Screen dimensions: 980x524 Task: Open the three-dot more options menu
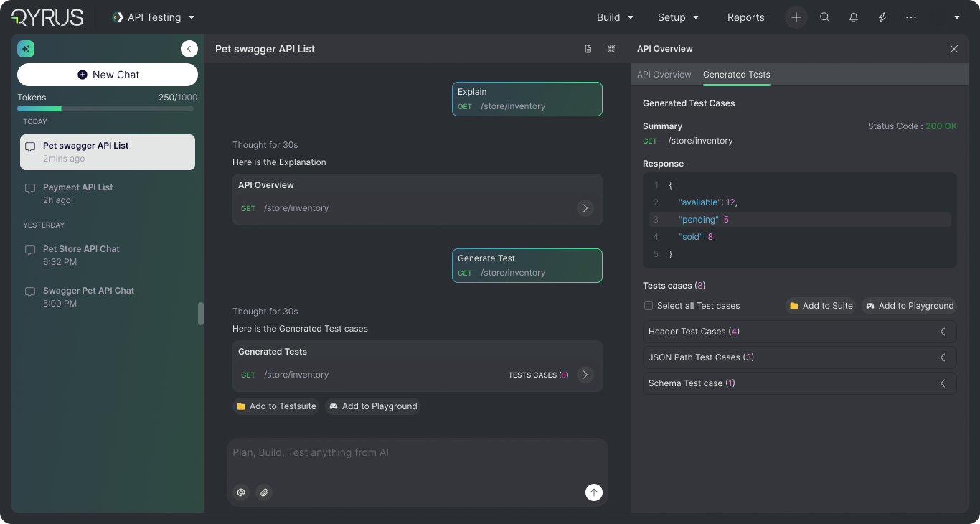click(911, 17)
